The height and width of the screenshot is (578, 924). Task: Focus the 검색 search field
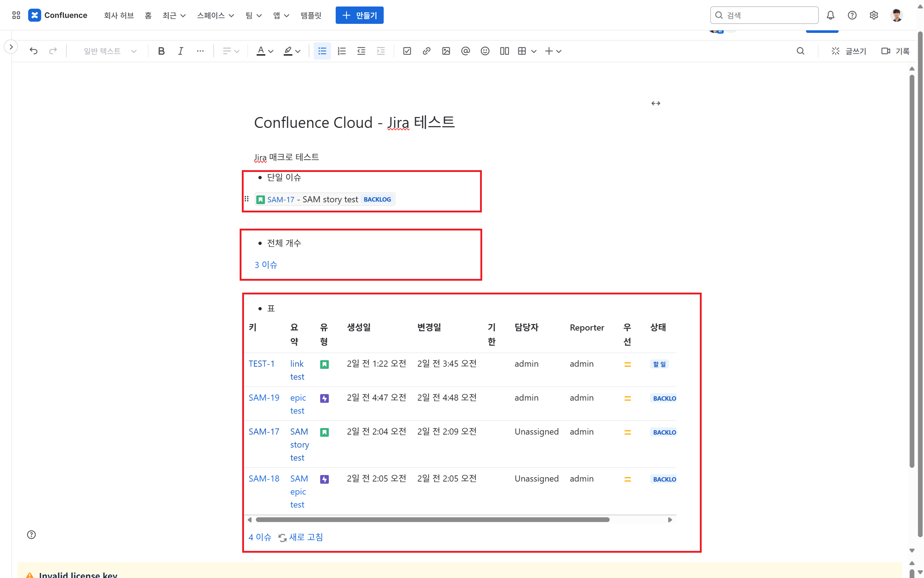pos(764,15)
